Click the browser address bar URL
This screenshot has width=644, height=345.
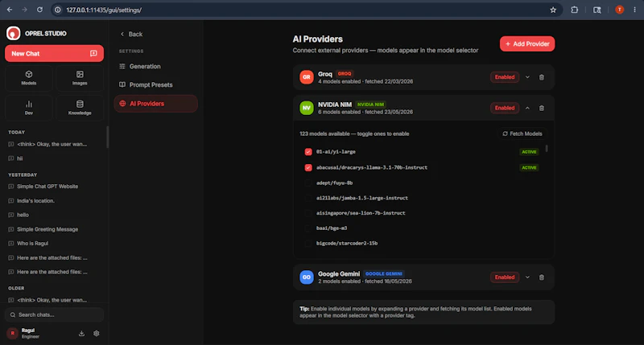coord(104,10)
